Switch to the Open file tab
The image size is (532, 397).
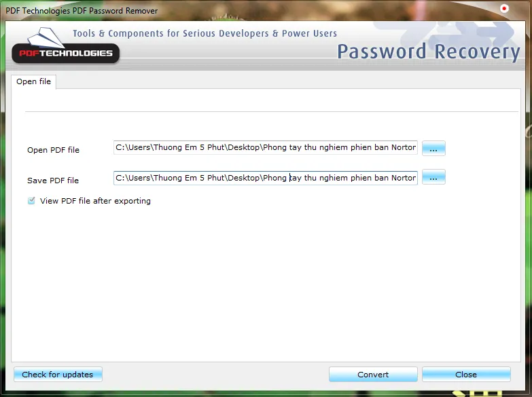(x=34, y=81)
